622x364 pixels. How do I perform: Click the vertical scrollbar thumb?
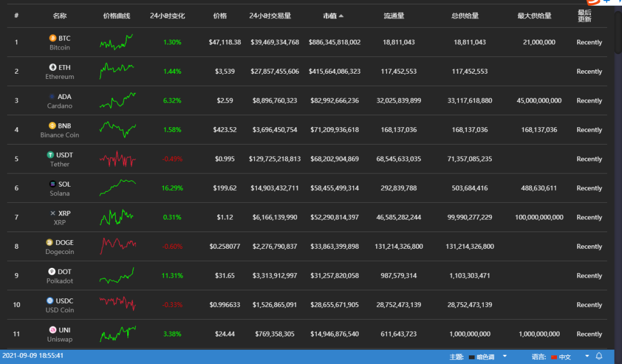618,32
